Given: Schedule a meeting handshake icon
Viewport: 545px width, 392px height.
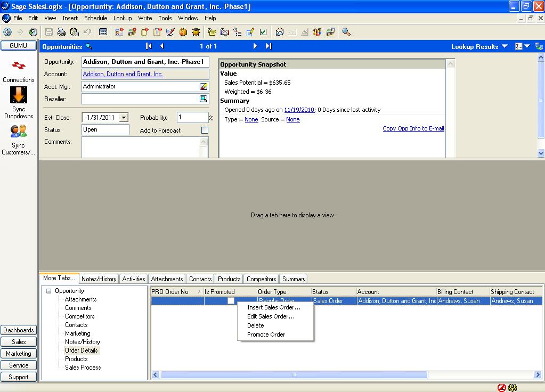Looking at the screenshot, I should tap(225, 32).
